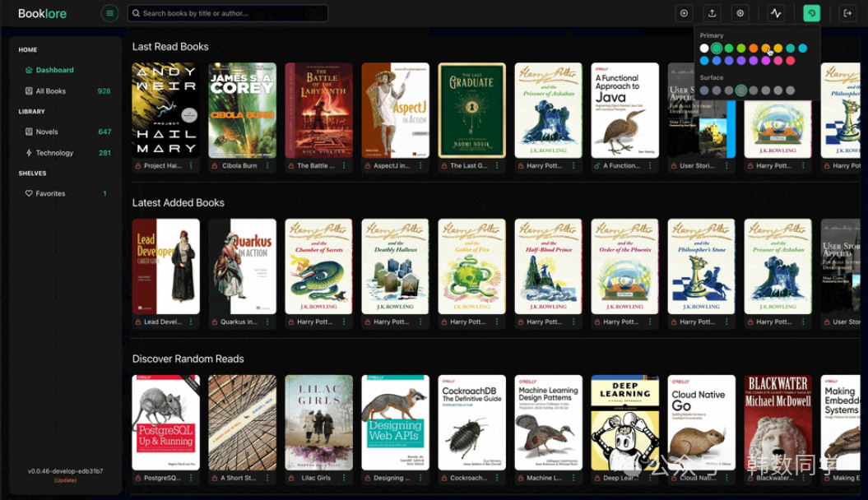Click the Booklore logo

point(42,13)
